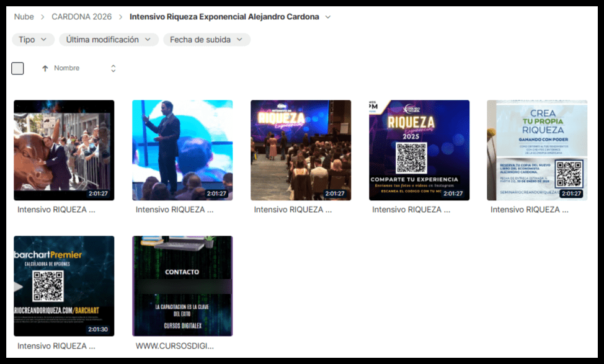This screenshot has width=604, height=364.
Task: Expand the Última modificación filter
Action: (109, 40)
